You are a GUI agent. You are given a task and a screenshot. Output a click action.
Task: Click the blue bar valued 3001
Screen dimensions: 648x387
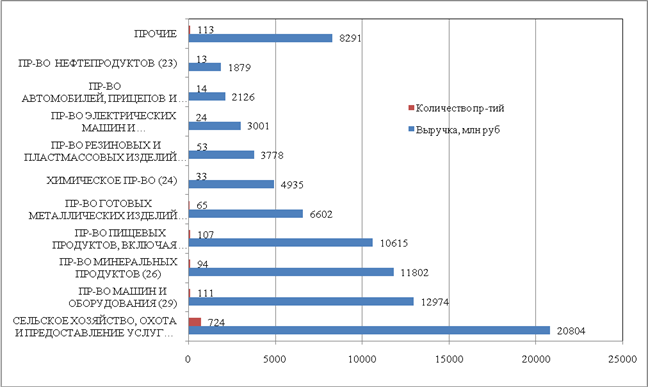coord(214,126)
